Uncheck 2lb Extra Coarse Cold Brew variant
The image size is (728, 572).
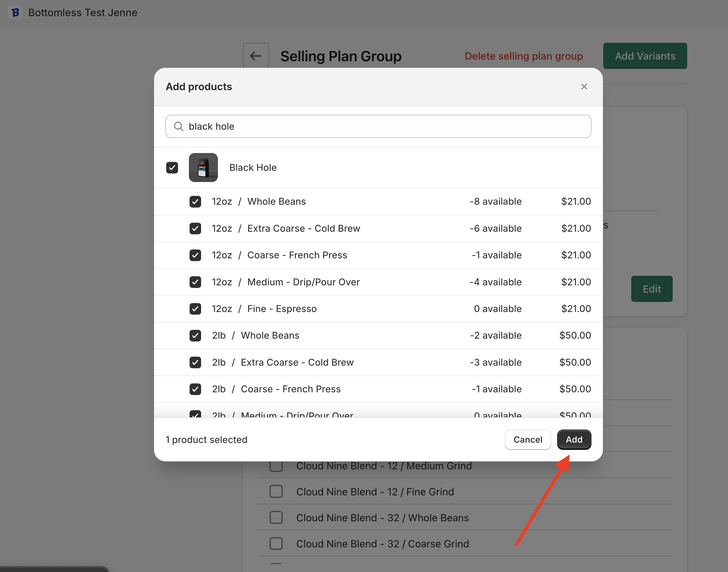tap(195, 362)
